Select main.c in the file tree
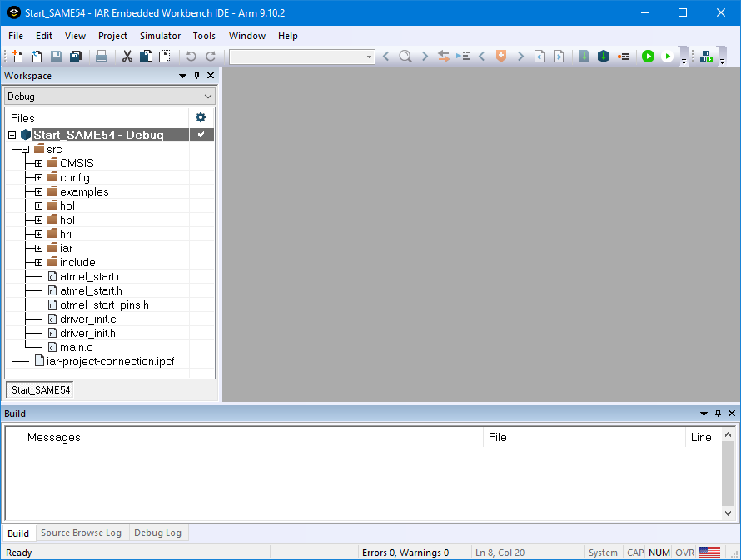Screen dimensions: 741x560 pos(76,347)
